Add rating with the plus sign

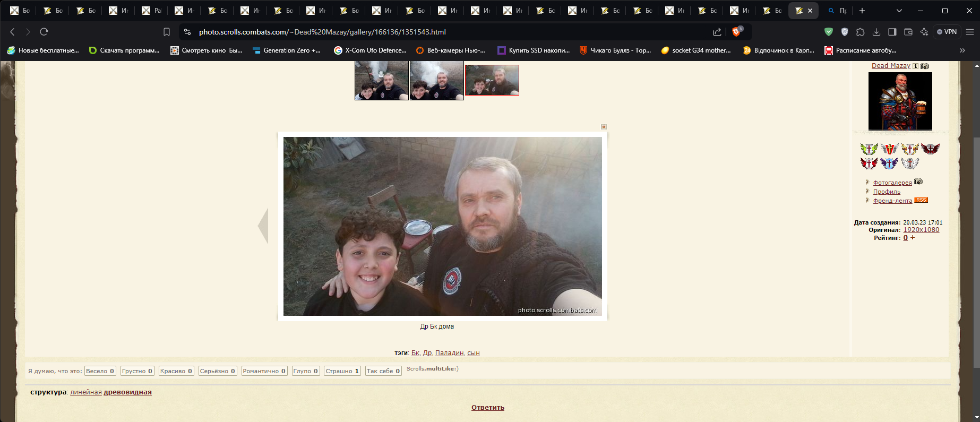(x=913, y=238)
